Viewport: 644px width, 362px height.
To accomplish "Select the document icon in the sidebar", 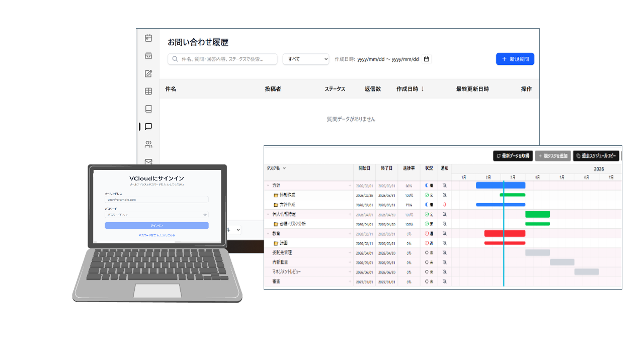I will (148, 109).
